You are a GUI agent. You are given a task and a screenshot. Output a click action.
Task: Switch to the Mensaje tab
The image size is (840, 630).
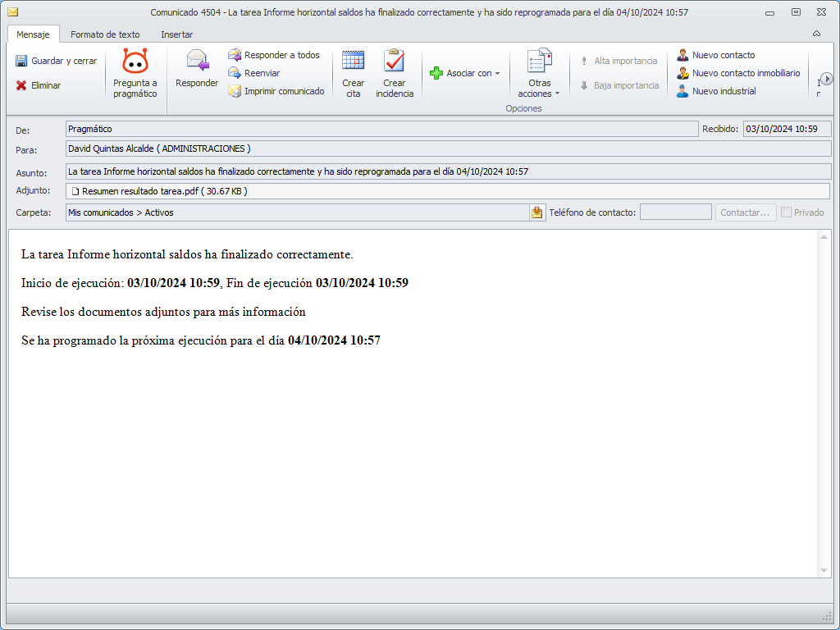[33, 34]
